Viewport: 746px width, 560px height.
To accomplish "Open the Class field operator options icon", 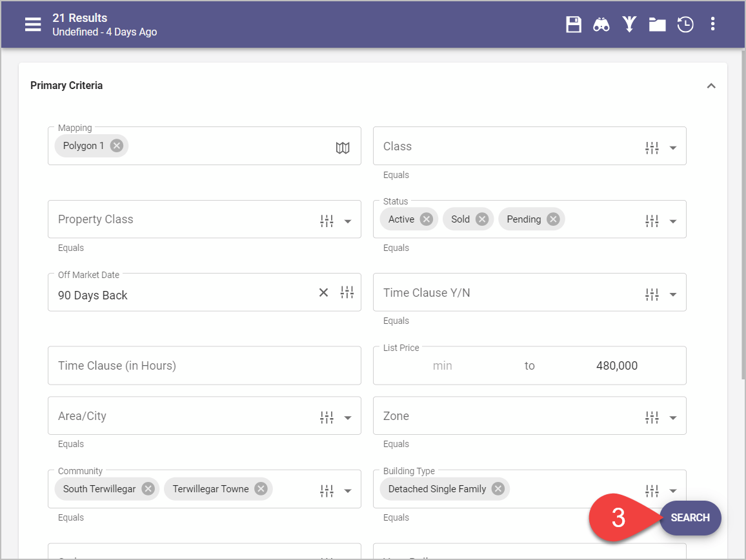I will pyautogui.click(x=652, y=148).
